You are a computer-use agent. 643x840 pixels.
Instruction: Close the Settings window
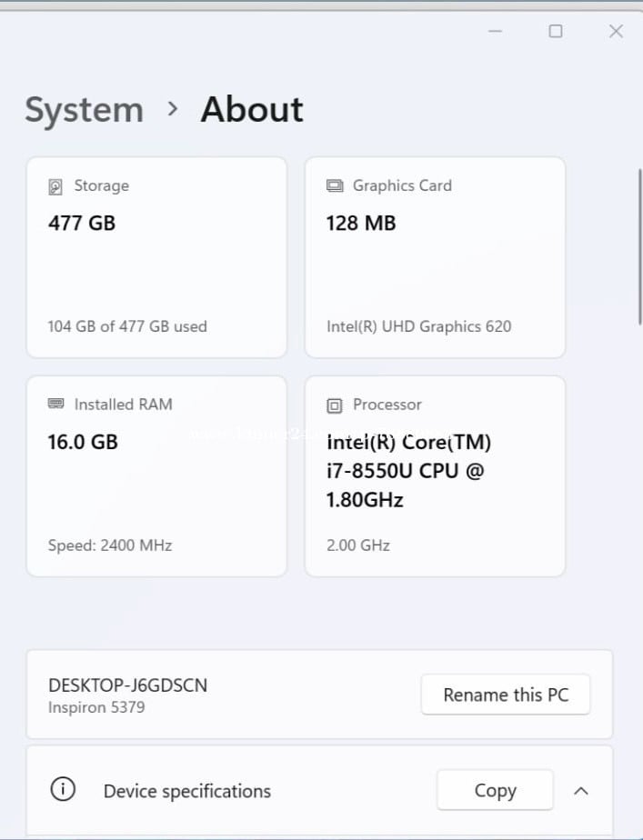click(616, 31)
